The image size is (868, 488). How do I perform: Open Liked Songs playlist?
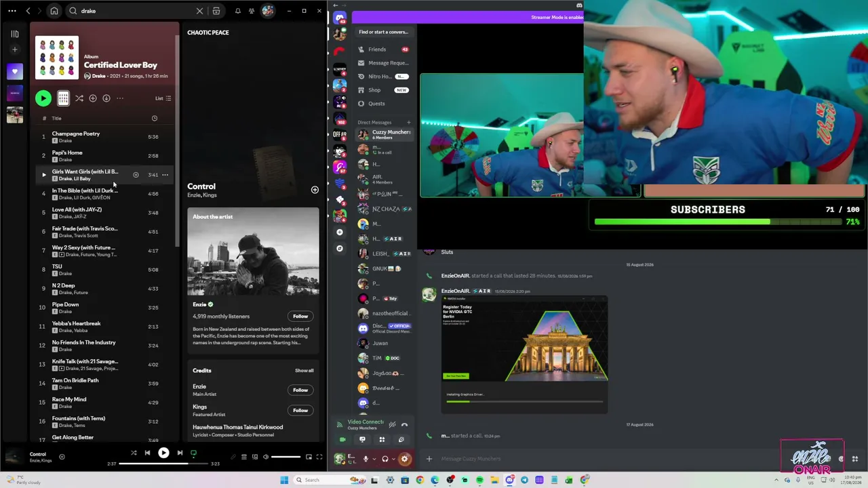(15, 71)
